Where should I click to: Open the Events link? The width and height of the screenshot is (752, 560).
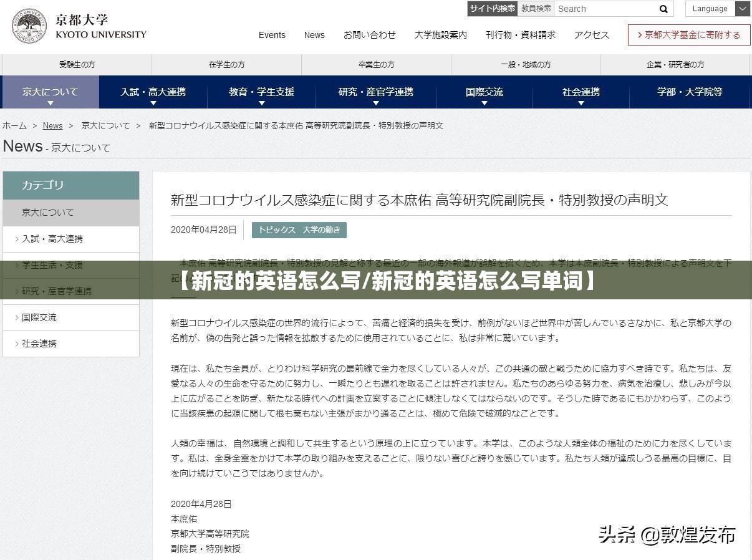click(272, 35)
